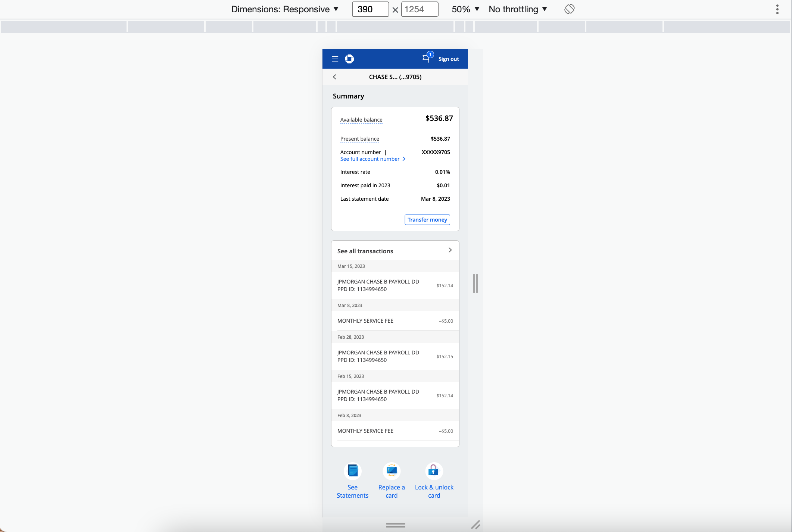The width and height of the screenshot is (792, 532).
Task: Click the Chase octagon logo
Action: coord(349,59)
